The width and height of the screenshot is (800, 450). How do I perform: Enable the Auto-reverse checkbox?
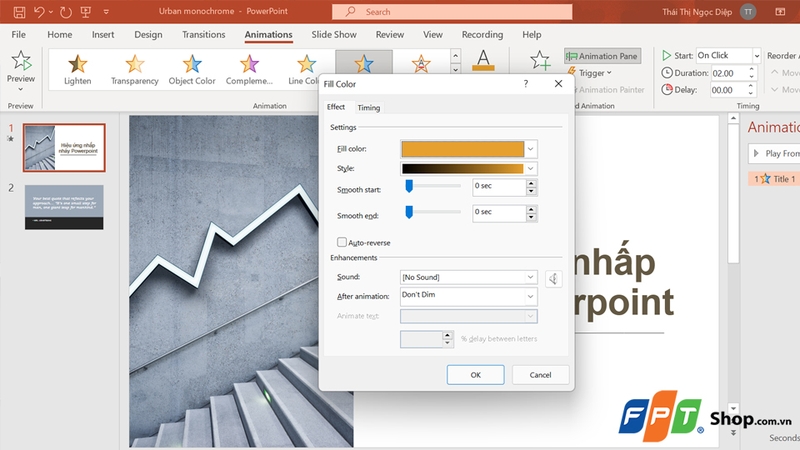click(x=342, y=242)
